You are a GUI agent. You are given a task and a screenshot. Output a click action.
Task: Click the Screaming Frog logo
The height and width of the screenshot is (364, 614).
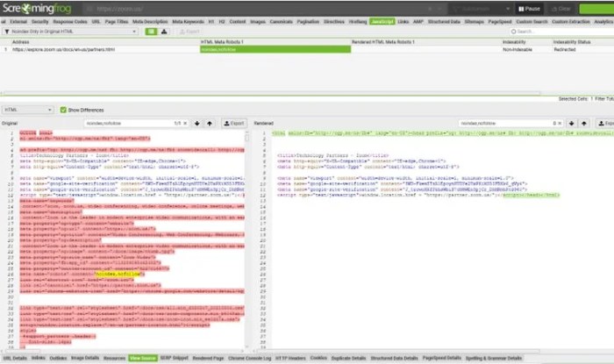click(x=37, y=8)
